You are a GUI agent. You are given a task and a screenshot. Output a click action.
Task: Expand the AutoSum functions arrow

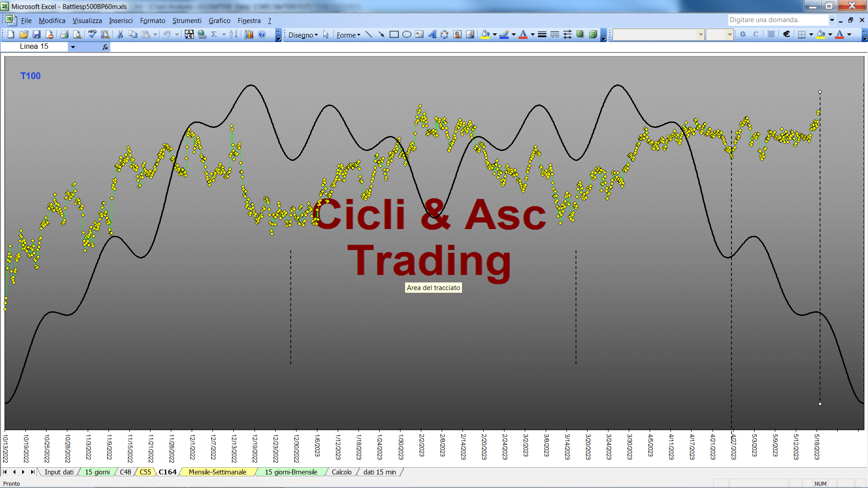coord(224,35)
